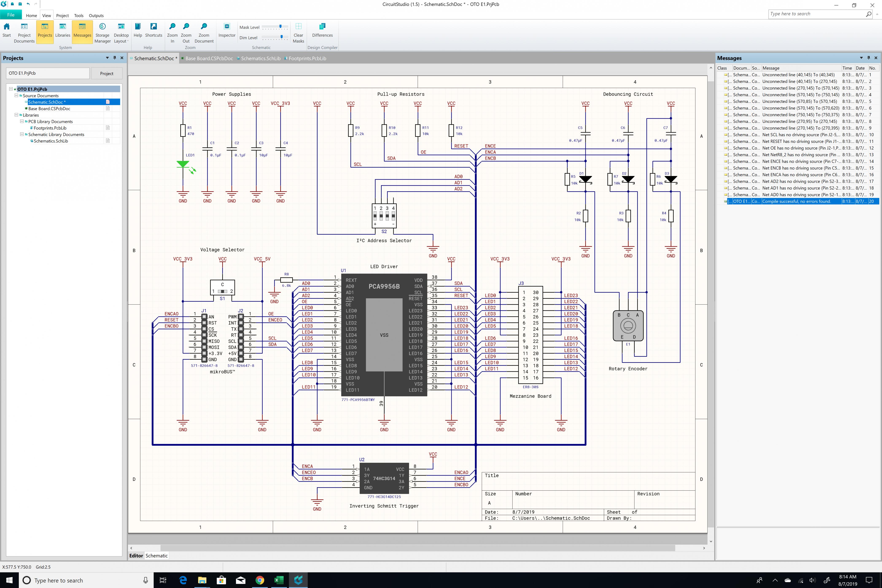The width and height of the screenshot is (882, 588).
Task: Click the OTO E1.PrjPcb project name field
Action: (48, 73)
